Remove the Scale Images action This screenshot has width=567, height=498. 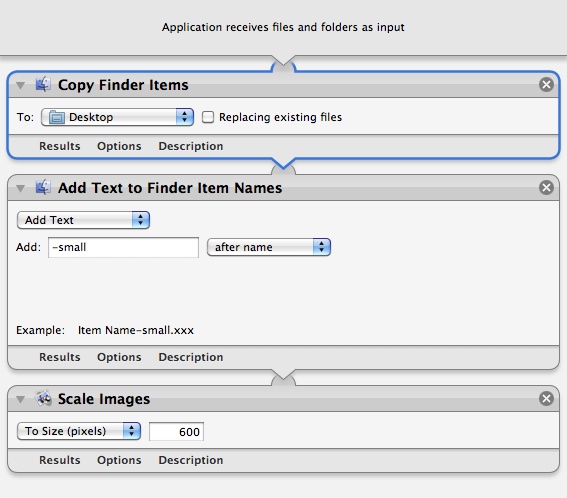click(546, 399)
